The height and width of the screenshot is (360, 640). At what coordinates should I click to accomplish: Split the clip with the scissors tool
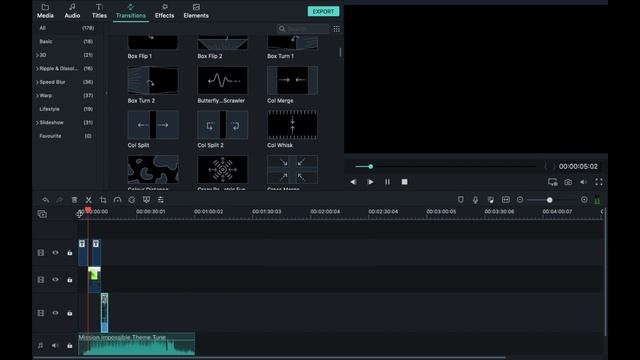(x=89, y=200)
